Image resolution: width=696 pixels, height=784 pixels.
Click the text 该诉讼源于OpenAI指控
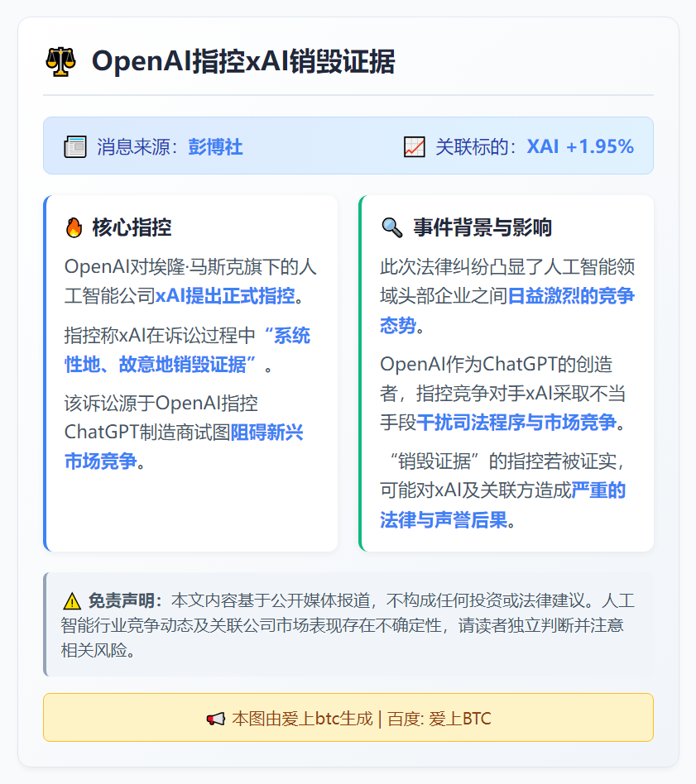pyautogui.click(x=161, y=403)
